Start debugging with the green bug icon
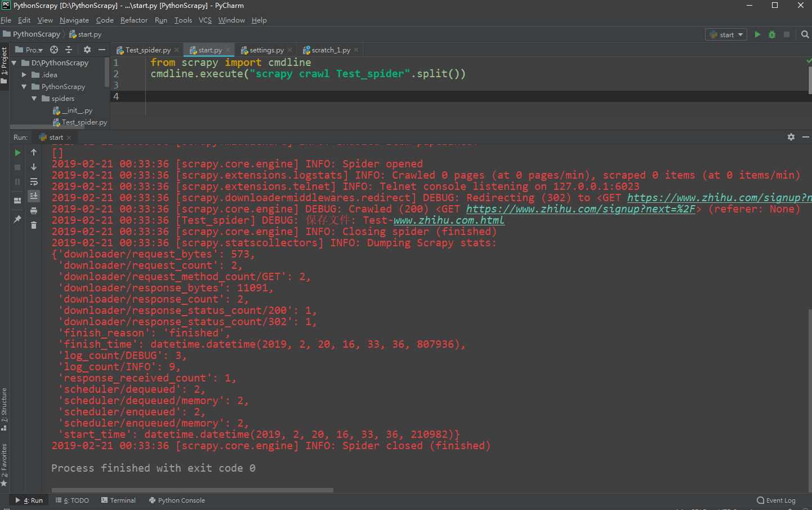The width and height of the screenshot is (812, 510). 772,34
